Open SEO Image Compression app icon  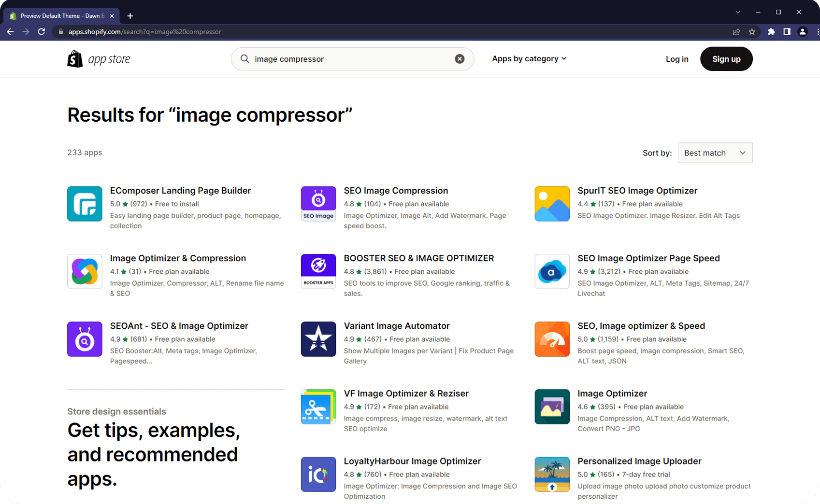coord(318,204)
